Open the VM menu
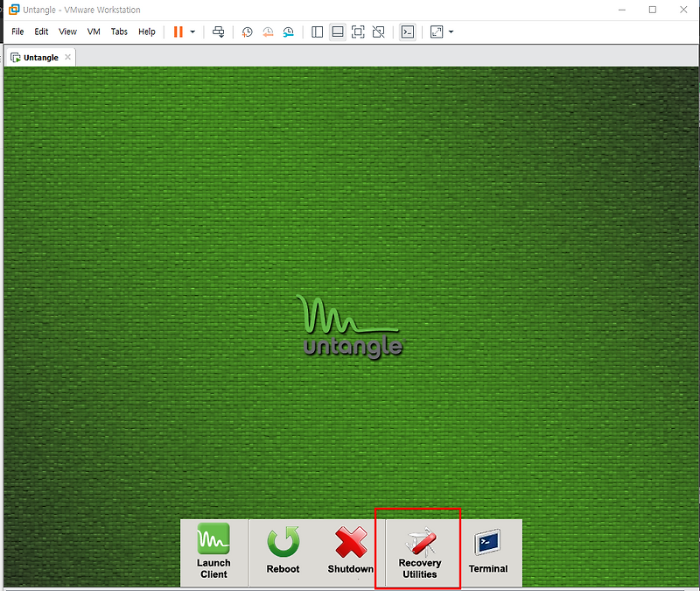The height and width of the screenshot is (591, 700). click(x=93, y=32)
